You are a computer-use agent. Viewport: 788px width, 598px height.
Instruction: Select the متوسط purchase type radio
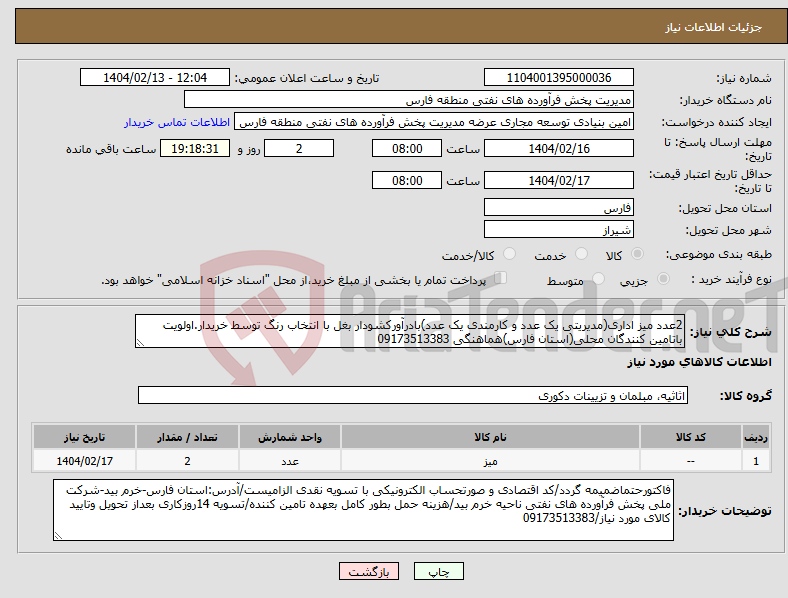[598, 278]
